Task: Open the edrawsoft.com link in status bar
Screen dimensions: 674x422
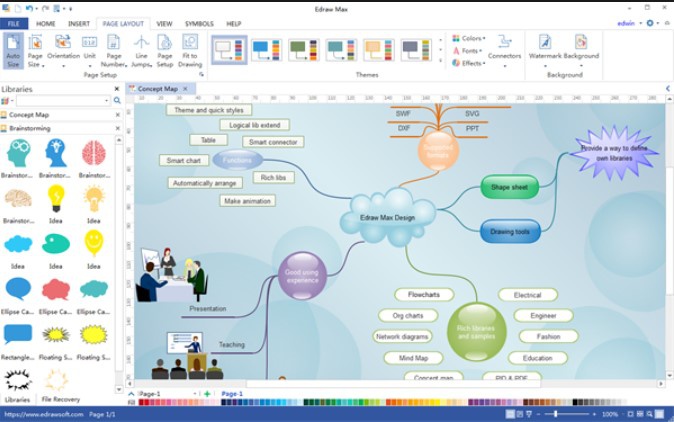Action: click(43, 414)
